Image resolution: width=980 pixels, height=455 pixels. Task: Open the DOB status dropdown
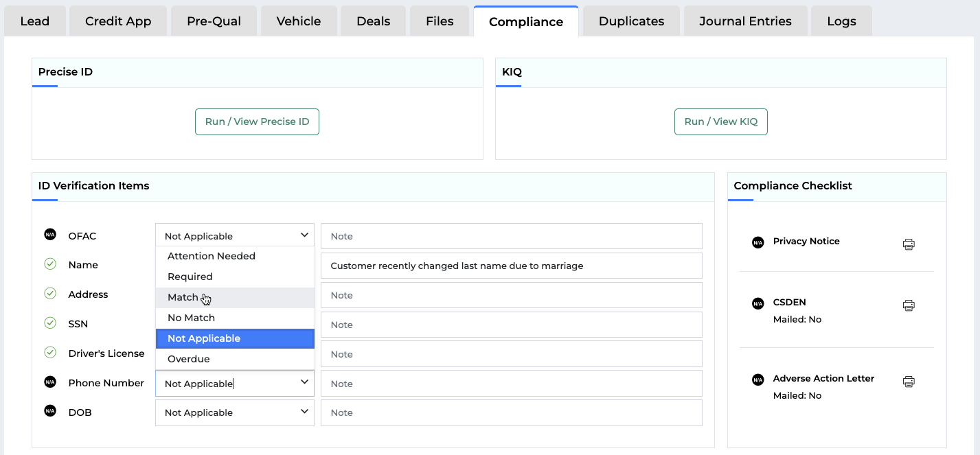click(x=235, y=412)
